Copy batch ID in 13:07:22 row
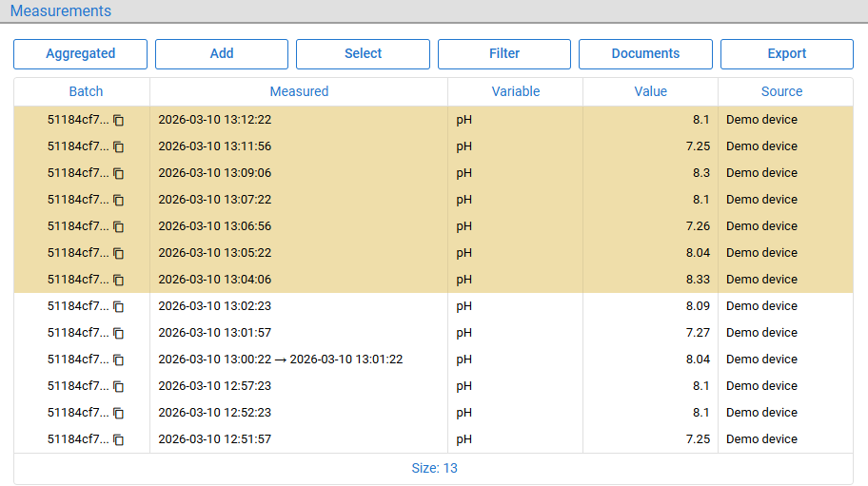This screenshot has width=868, height=486. pos(118,200)
